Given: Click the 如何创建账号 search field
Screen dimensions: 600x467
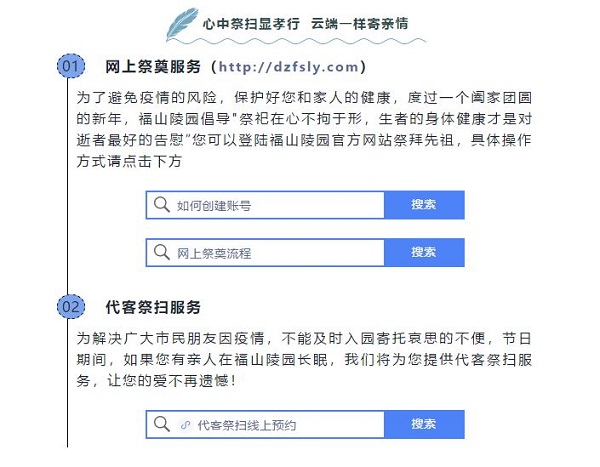Looking at the screenshot, I should tap(265, 205).
